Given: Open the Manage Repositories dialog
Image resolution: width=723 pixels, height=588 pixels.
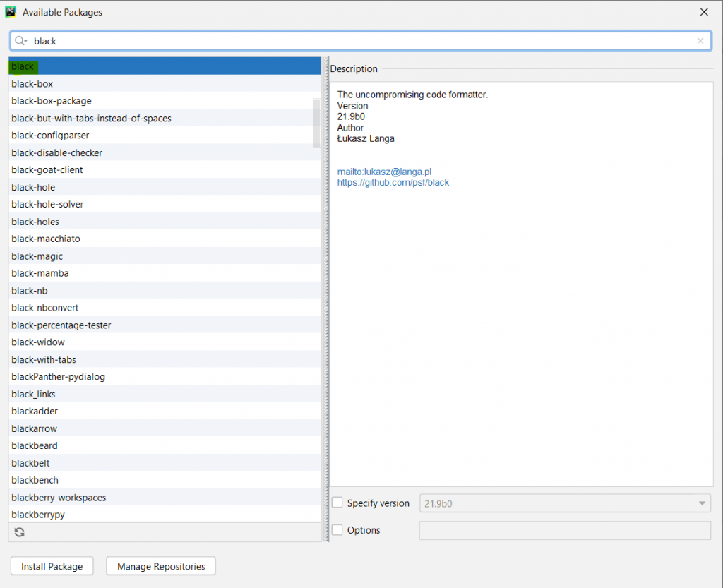Looking at the screenshot, I should pyautogui.click(x=160, y=565).
